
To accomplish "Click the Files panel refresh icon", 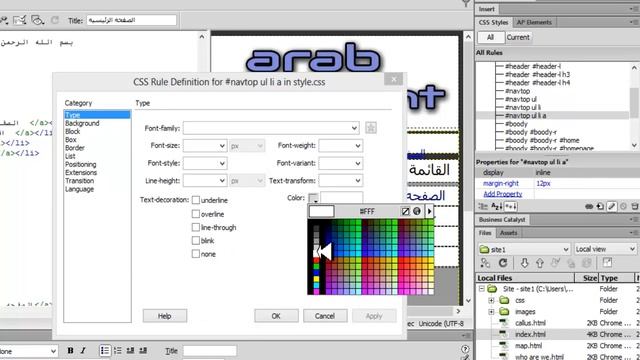I will coord(503,263).
